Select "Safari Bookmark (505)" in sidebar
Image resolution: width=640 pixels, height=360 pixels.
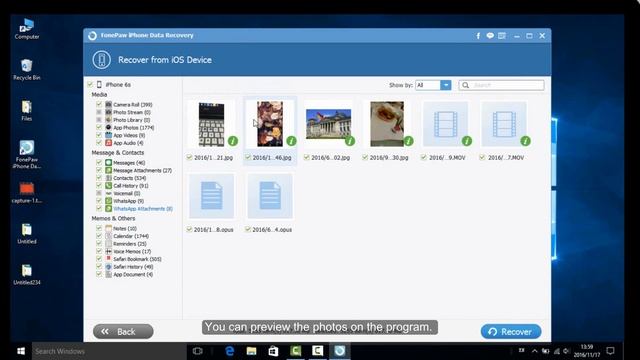(x=137, y=259)
